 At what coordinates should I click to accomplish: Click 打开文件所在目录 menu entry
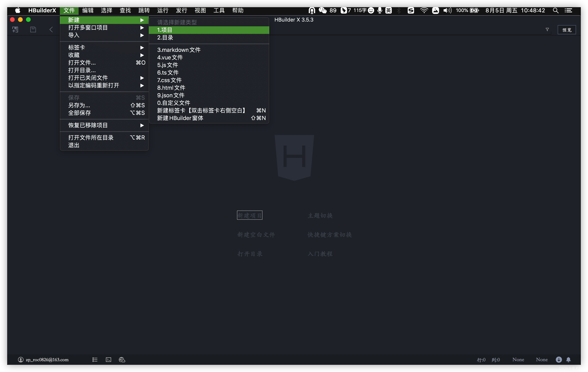104,137
